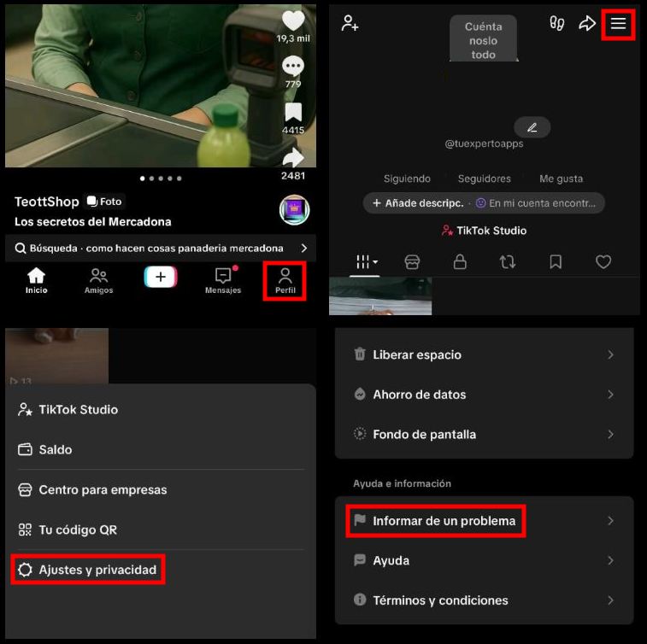Select TikTok Studio in the menu
Screen dimensions: 647x644
tap(79, 409)
